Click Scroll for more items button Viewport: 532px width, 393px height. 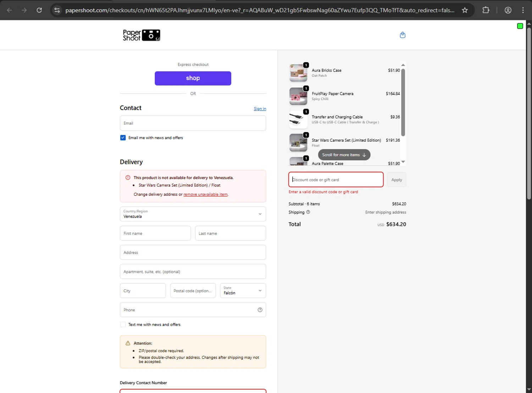coord(344,155)
